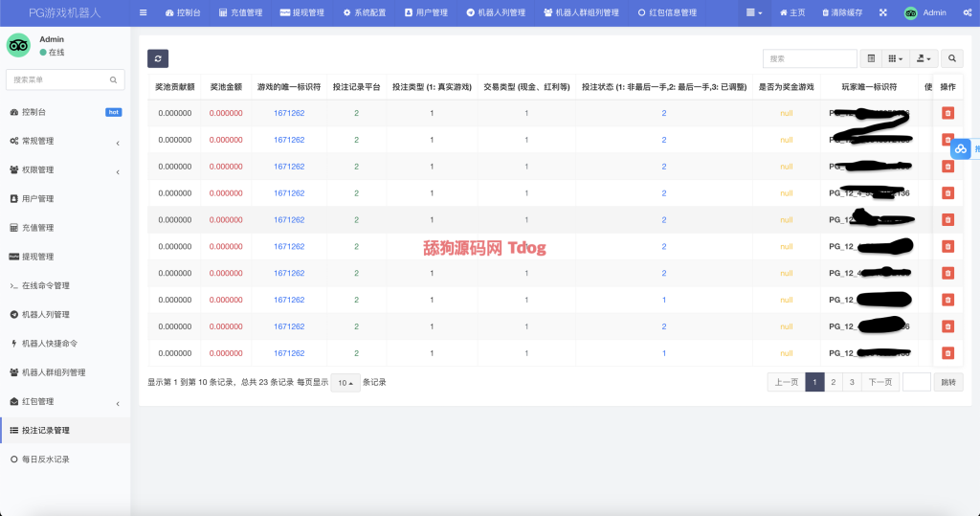Click the table refresh button
Image resolution: width=980 pixels, height=516 pixels.
point(158,58)
